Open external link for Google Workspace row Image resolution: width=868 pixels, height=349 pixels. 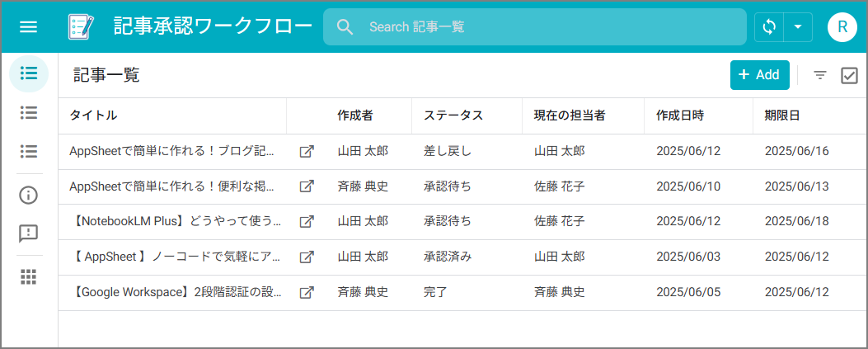click(x=307, y=293)
